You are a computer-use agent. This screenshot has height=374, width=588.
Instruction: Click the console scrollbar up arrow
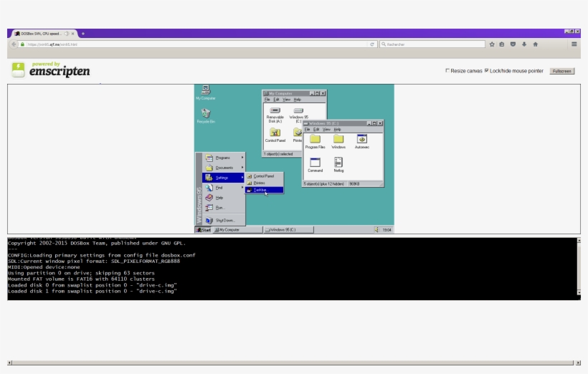tap(579, 240)
